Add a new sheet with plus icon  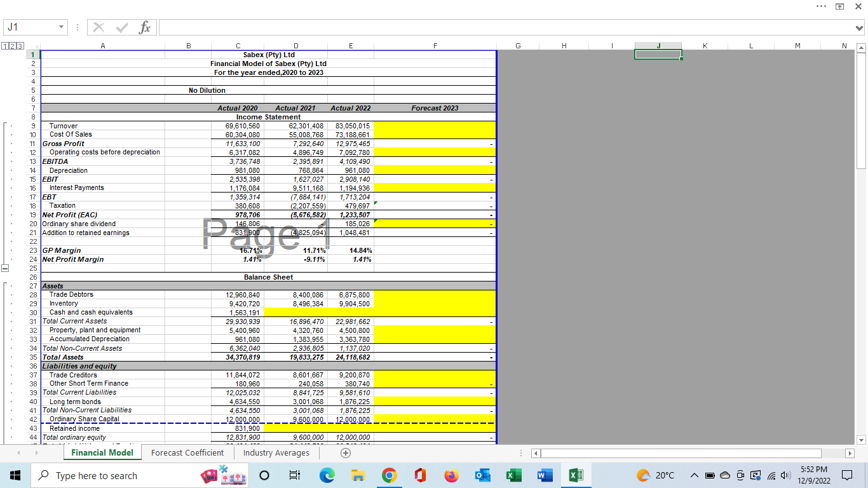pos(345,453)
